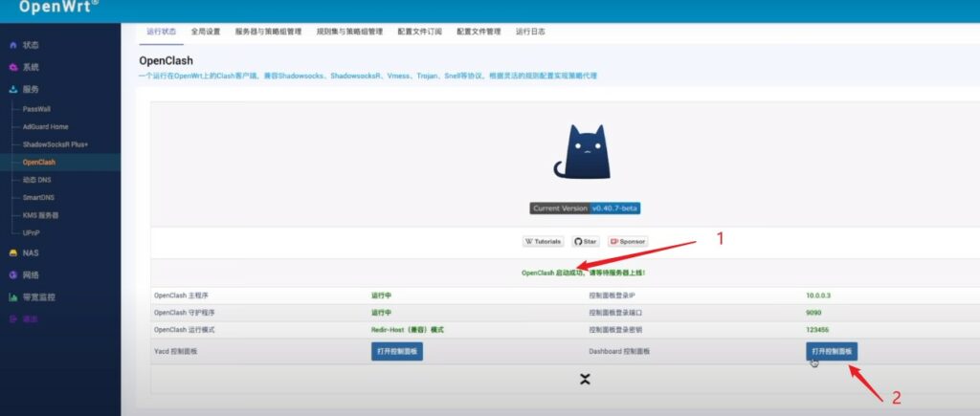Switch to the 运行状态 tab
This screenshot has height=416, width=980.
click(x=161, y=32)
